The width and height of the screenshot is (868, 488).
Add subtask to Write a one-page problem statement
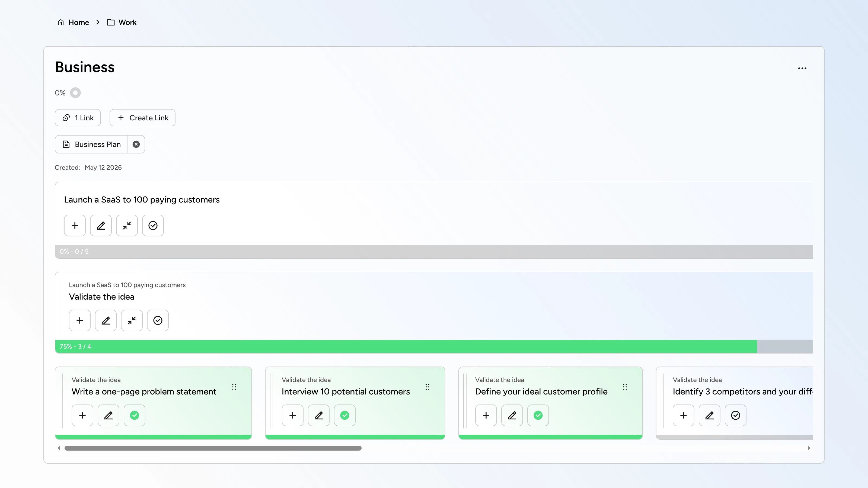82,415
